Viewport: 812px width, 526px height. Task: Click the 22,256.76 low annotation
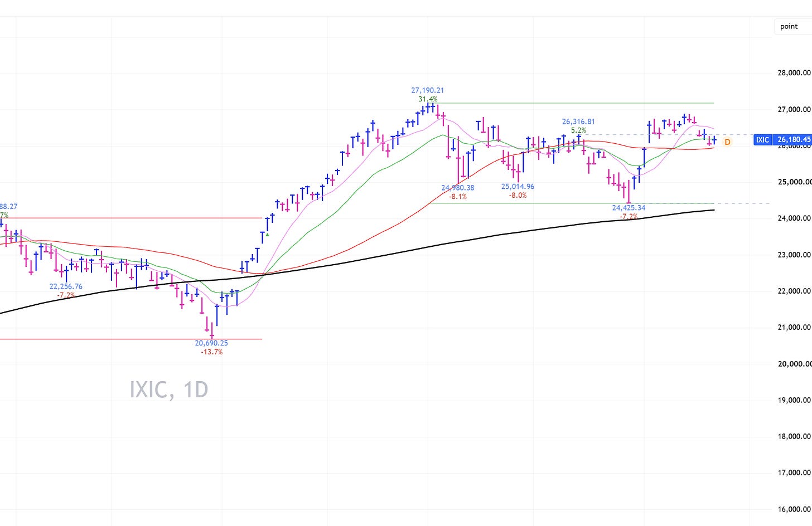(x=66, y=286)
